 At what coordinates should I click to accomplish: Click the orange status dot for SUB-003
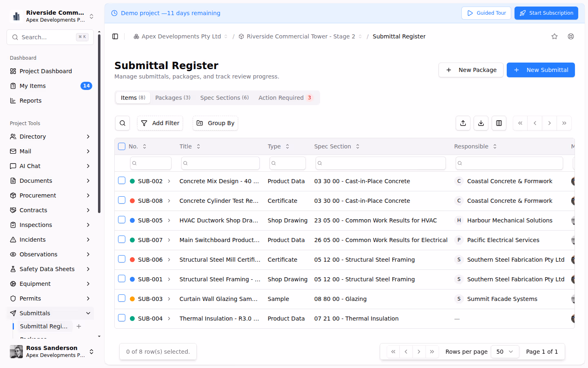coord(132,299)
